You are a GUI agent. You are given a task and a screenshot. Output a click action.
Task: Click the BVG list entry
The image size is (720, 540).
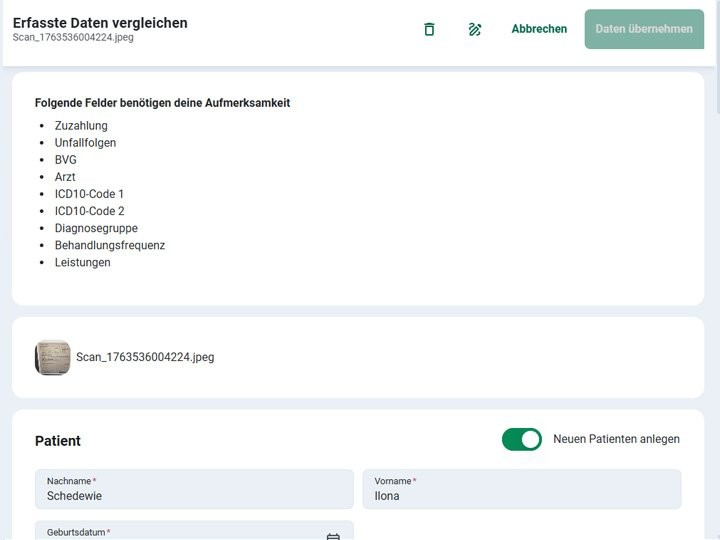(x=66, y=160)
